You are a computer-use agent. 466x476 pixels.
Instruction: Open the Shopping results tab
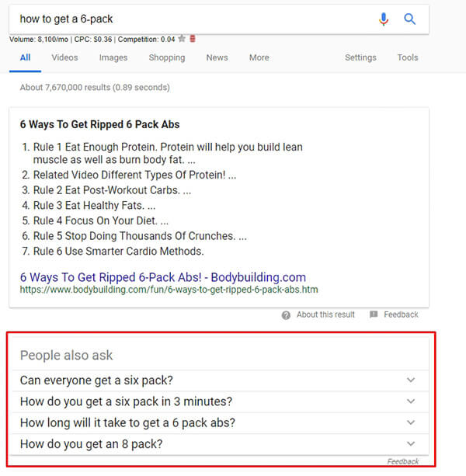pyautogui.click(x=167, y=57)
